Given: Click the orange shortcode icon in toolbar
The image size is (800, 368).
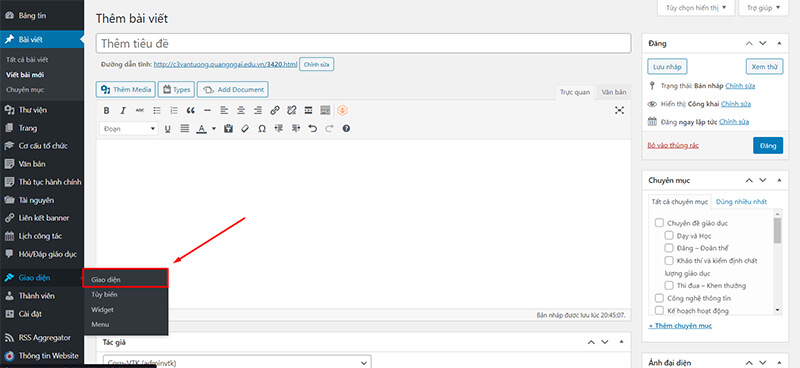Looking at the screenshot, I should point(343,110).
